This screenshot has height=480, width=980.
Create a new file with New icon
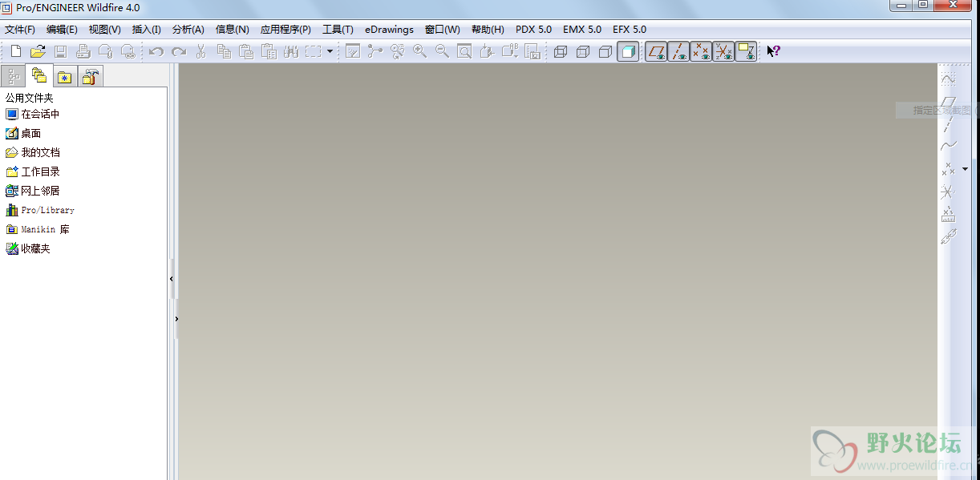point(15,51)
